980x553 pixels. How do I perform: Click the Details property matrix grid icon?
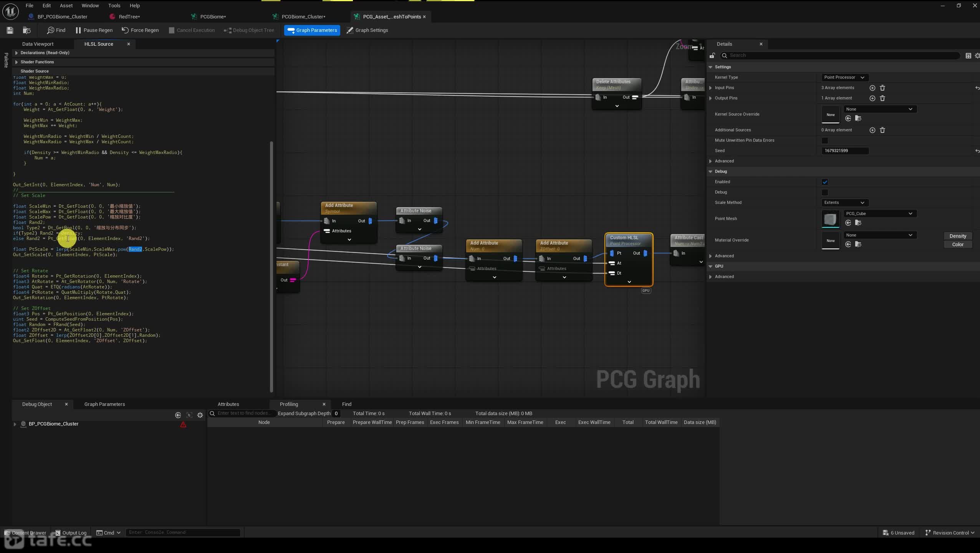click(968, 56)
